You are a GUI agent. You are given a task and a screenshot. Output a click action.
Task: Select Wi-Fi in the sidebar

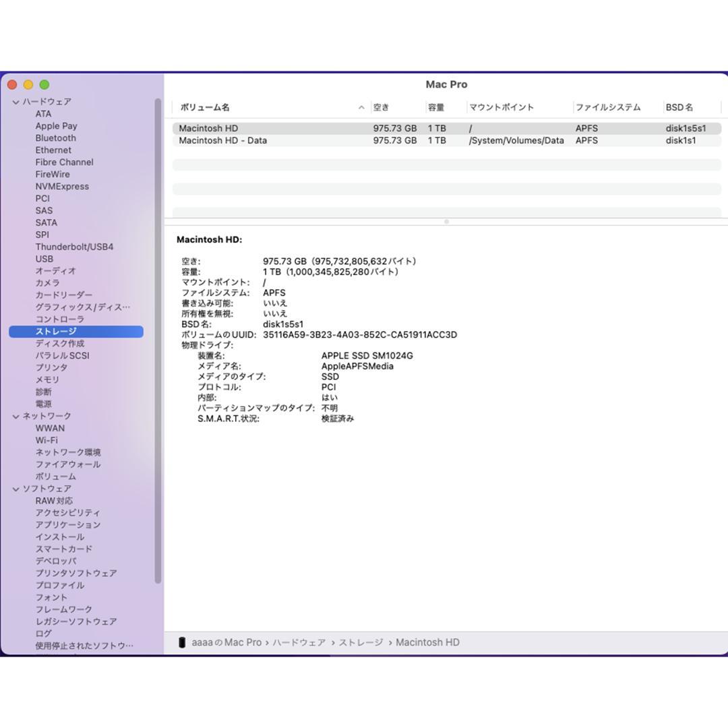click(47, 440)
